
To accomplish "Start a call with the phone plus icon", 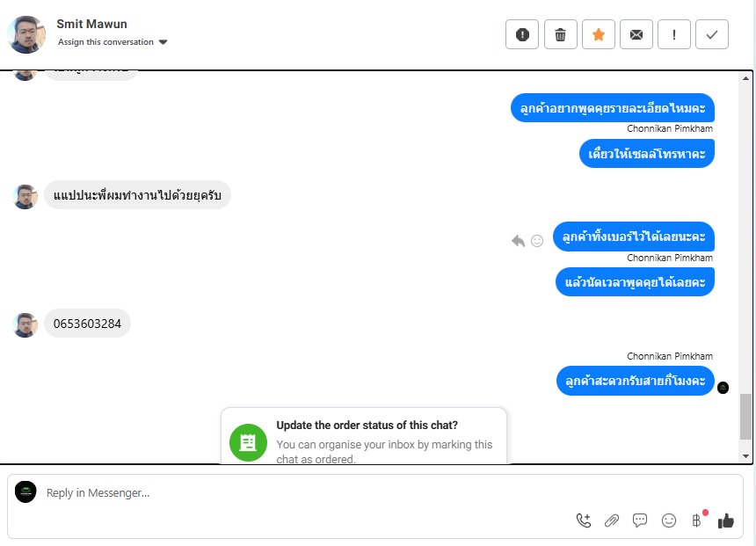I will (584, 521).
